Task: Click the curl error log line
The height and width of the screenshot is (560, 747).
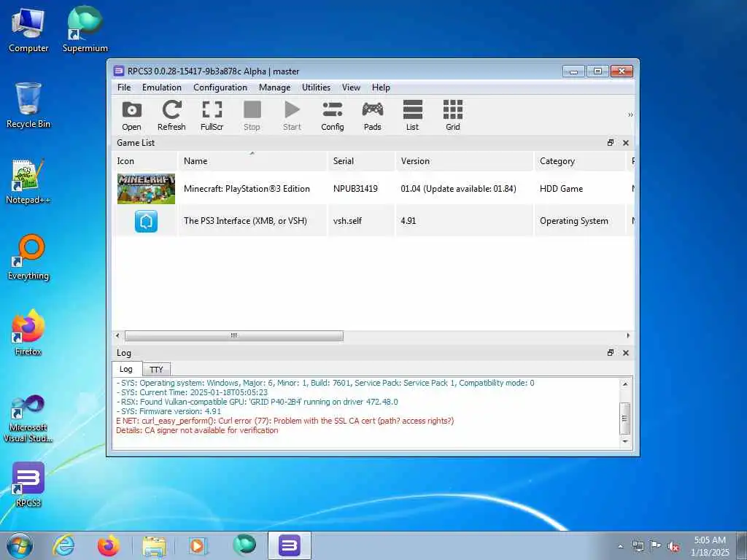Action: tap(285, 421)
